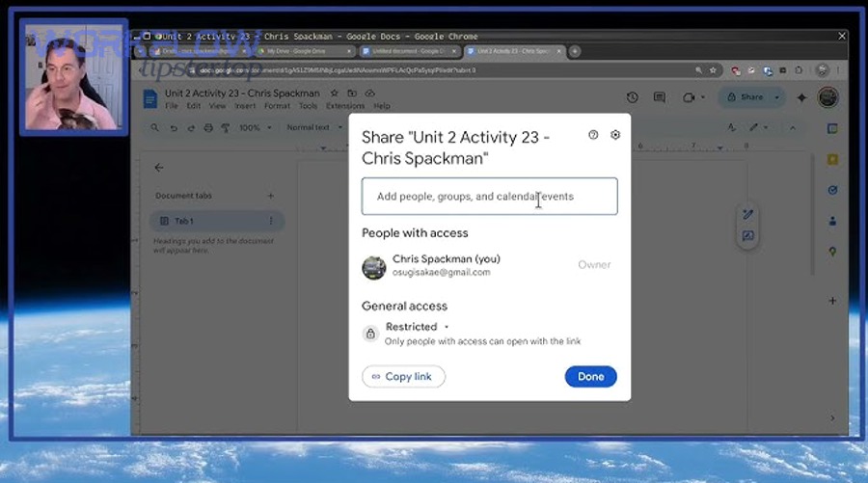Open the Tools menu

click(x=308, y=106)
